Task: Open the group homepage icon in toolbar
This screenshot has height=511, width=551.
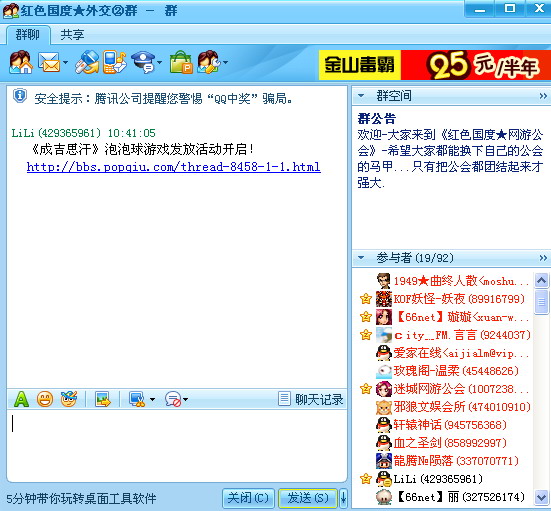Action: [x=20, y=62]
